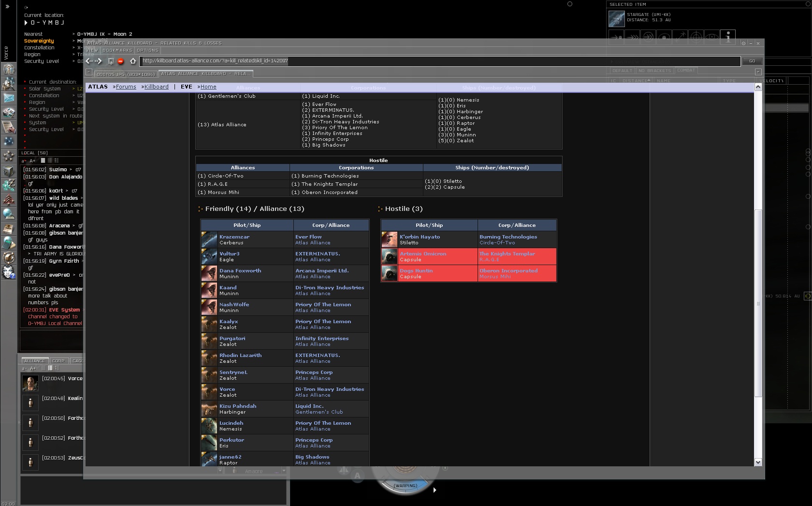Viewport: 812px width, 506px height.
Task: Click the arrow beside the ship HUD
Action: pyautogui.click(x=435, y=490)
